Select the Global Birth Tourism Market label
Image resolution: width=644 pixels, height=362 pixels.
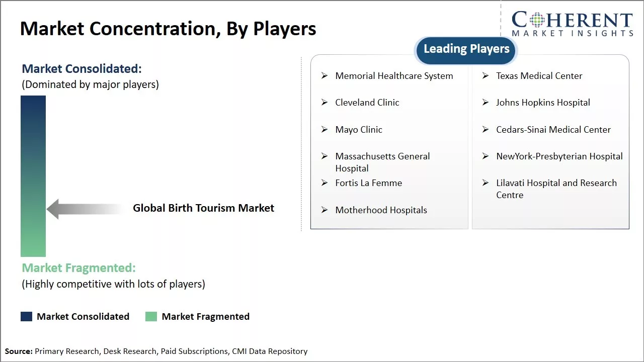[x=203, y=208]
